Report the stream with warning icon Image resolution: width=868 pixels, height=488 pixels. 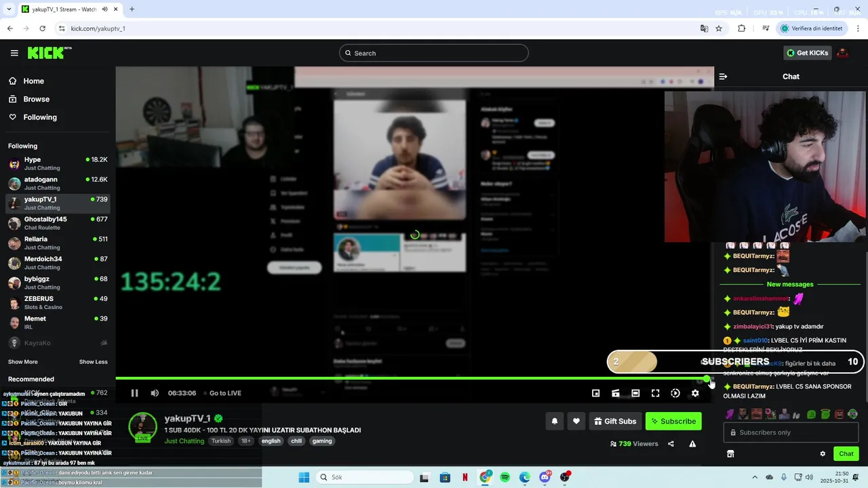[x=692, y=444]
